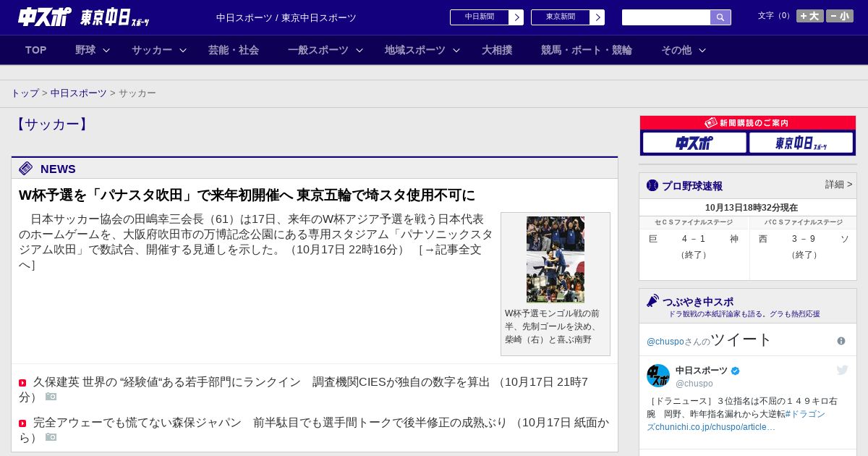Open サッカー navigation menu item
Viewport: 868px width, 456px height.
coord(152,50)
